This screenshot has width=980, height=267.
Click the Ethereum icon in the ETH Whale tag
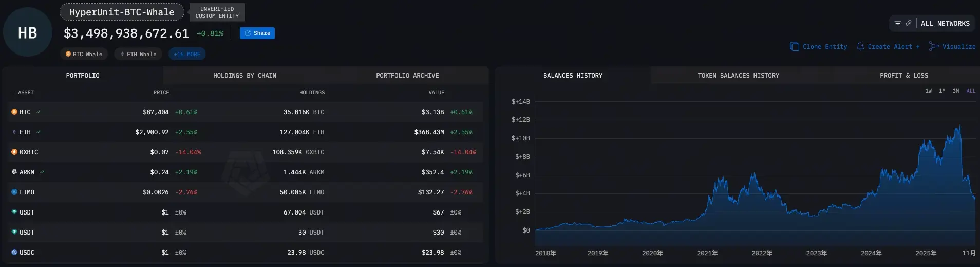(122, 54)
